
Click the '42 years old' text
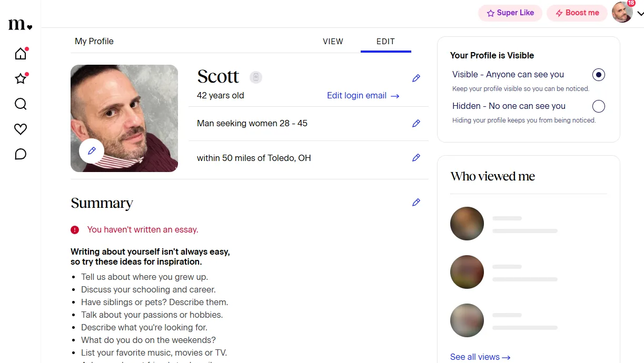(221, 96)
